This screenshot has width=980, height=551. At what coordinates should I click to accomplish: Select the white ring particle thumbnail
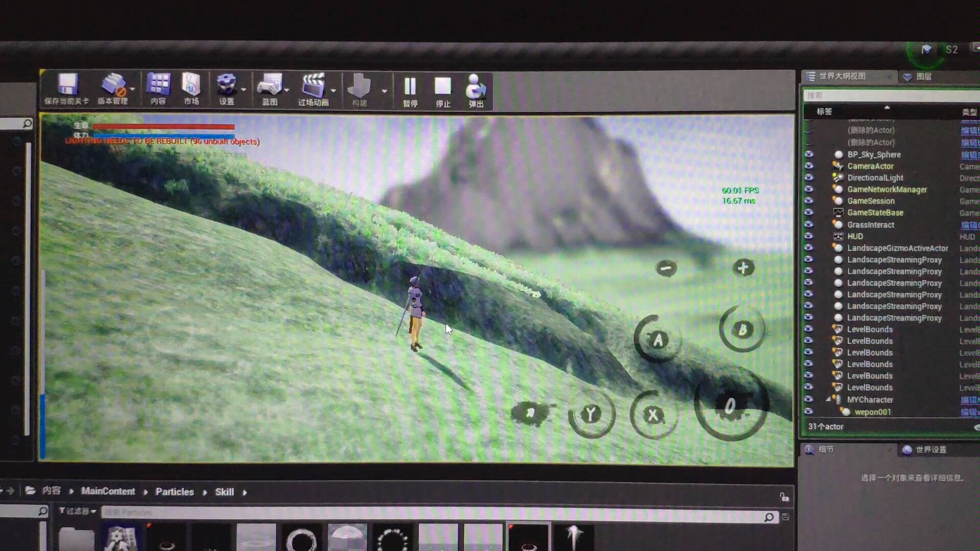[x=301, y=537]
